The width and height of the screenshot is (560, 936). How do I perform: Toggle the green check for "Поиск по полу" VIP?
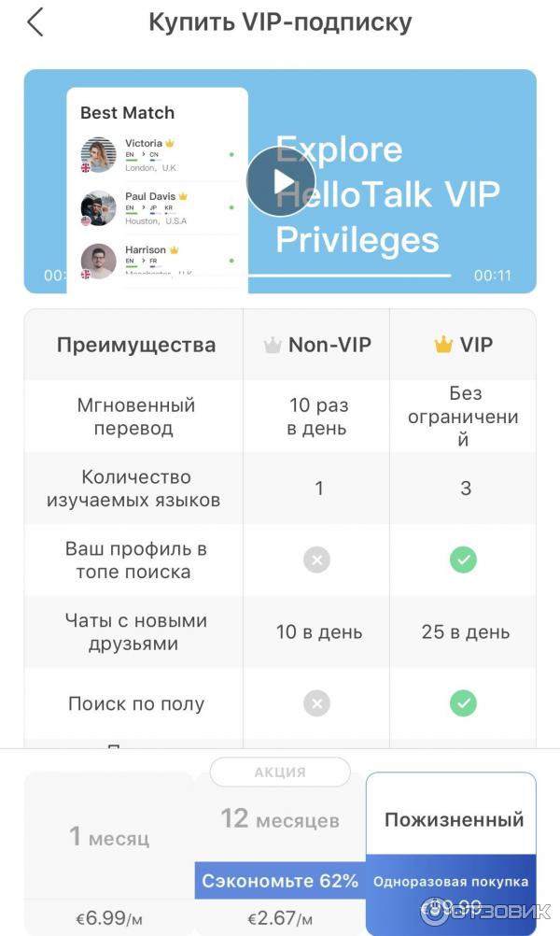coord(463,703)
